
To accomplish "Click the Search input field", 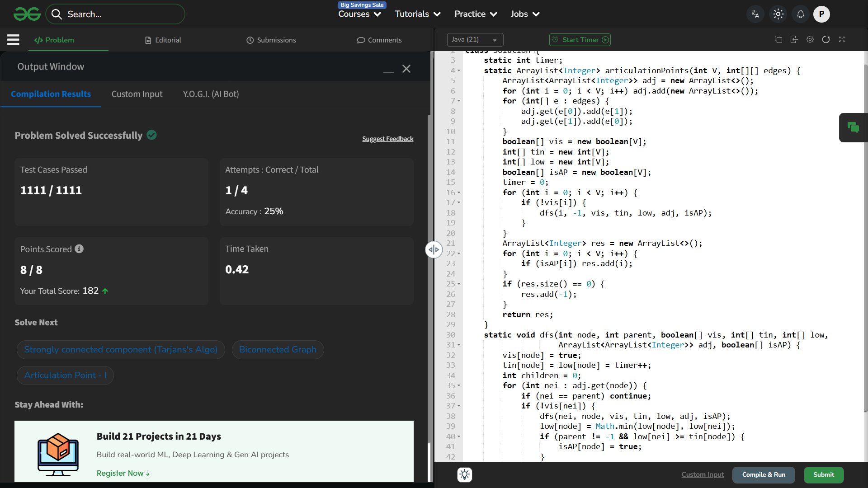I will coord(122,14).
